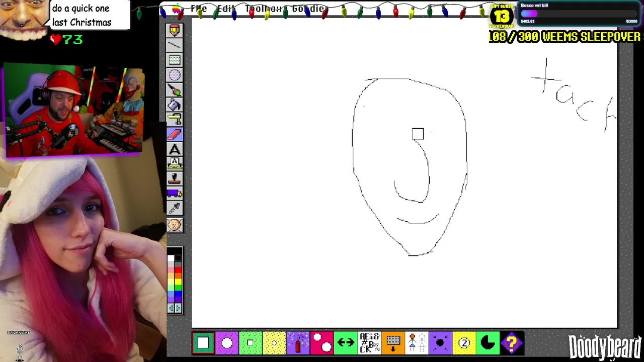Select the Rectangle shape tool
644x362 pixels.
(x=175, y=60)
